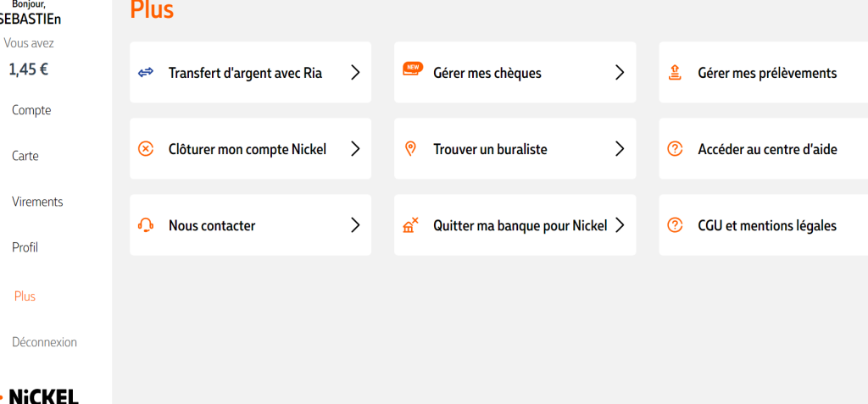
Task: Click the headset contact icon
Action: tap(146, 225)
